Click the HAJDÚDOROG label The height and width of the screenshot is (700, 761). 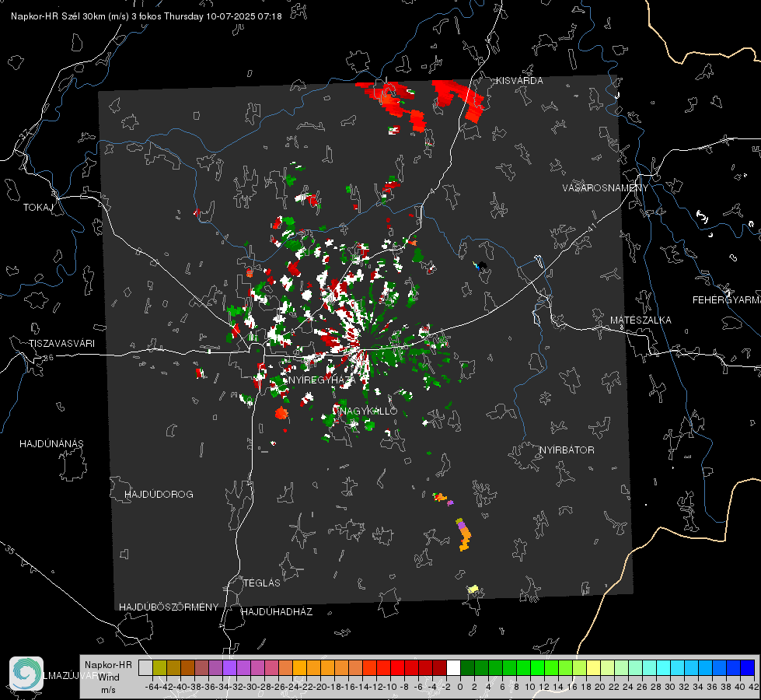[159, 494]
